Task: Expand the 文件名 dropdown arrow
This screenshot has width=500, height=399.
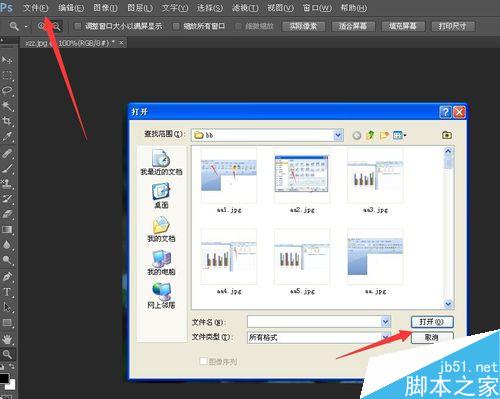Action: click(x=386, y=322)
